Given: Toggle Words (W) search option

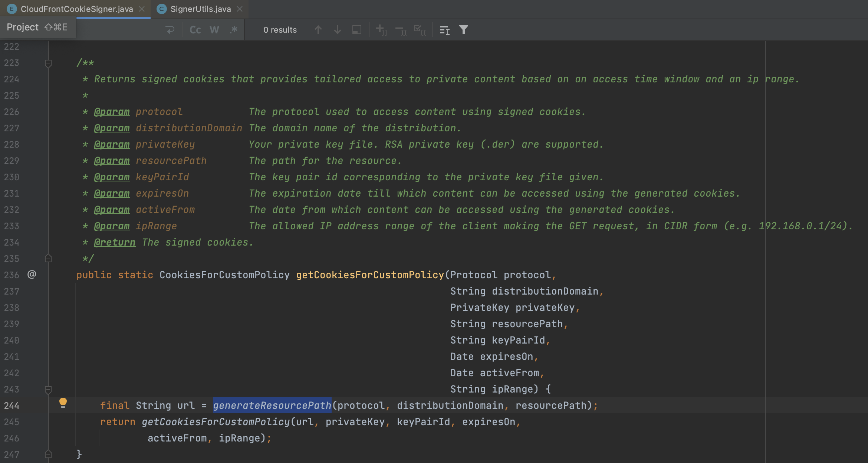Looking at the screenshot, I should (214, 30).
